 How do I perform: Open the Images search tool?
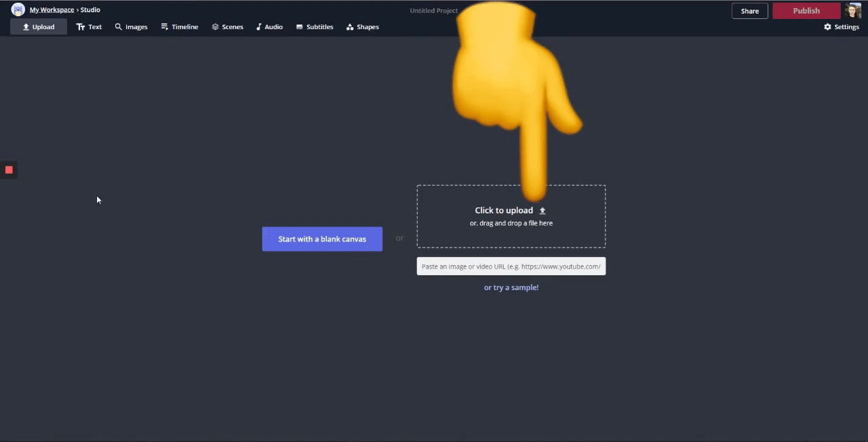131,27
